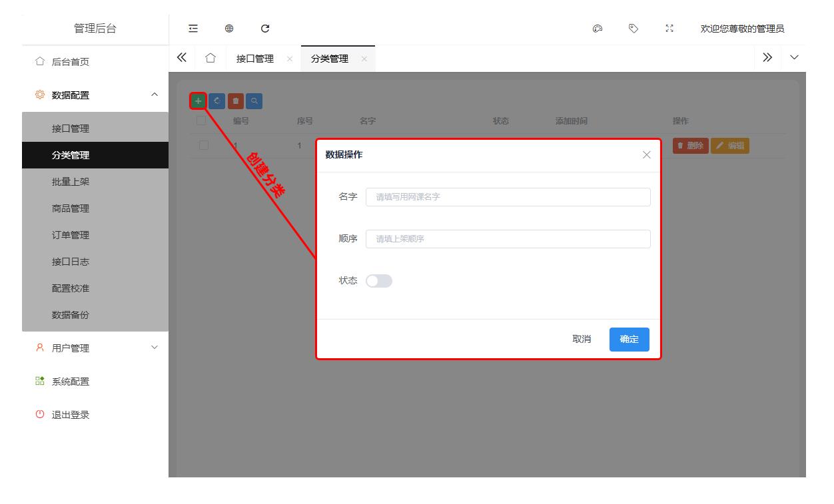
Task: Click the red 删除 row button
Action: point(690,145)
